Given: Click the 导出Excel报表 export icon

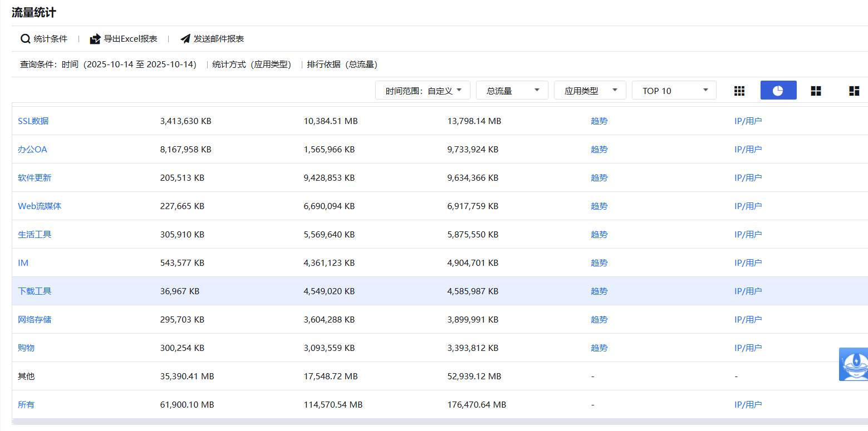Looking at the screenshot, I should pos(95,39).
